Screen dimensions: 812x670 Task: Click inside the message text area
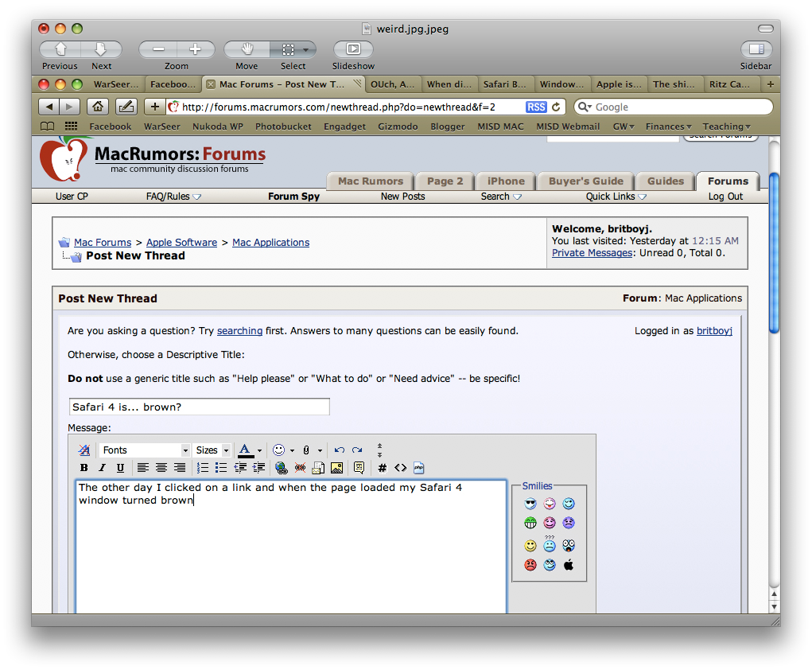[291, 547]
